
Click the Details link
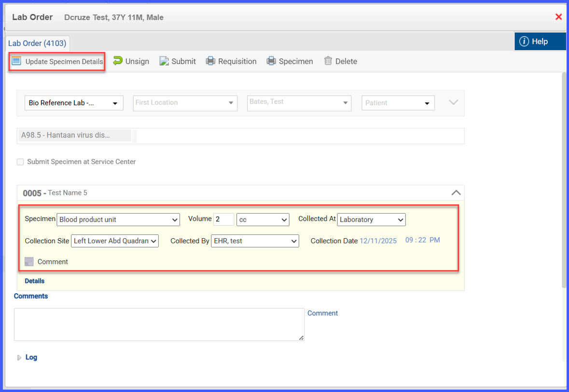coord(34,281)
